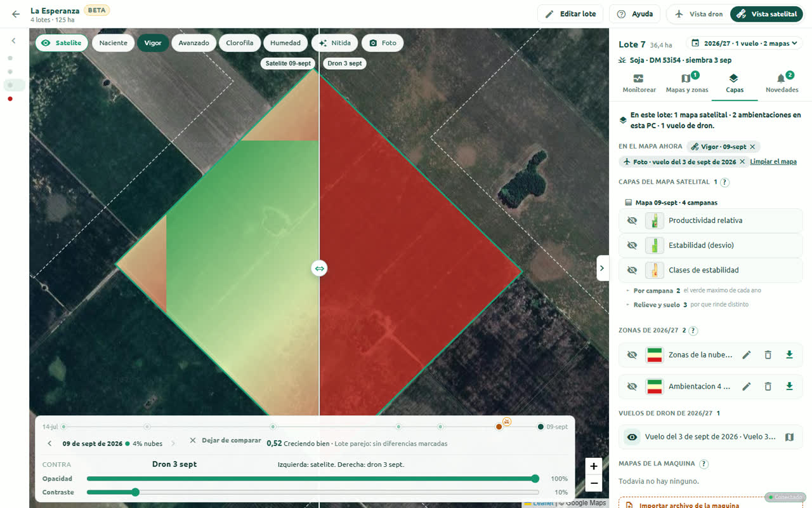This screenshot has width=812, height=508.
Task: Open the Mapas y zonas tab
Action: [687, 84]
